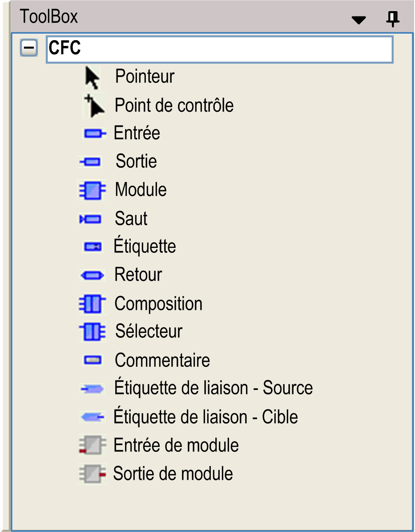415x532 pixels.
Task: Click the Entrée de module icon
Action: coord(92,445)
